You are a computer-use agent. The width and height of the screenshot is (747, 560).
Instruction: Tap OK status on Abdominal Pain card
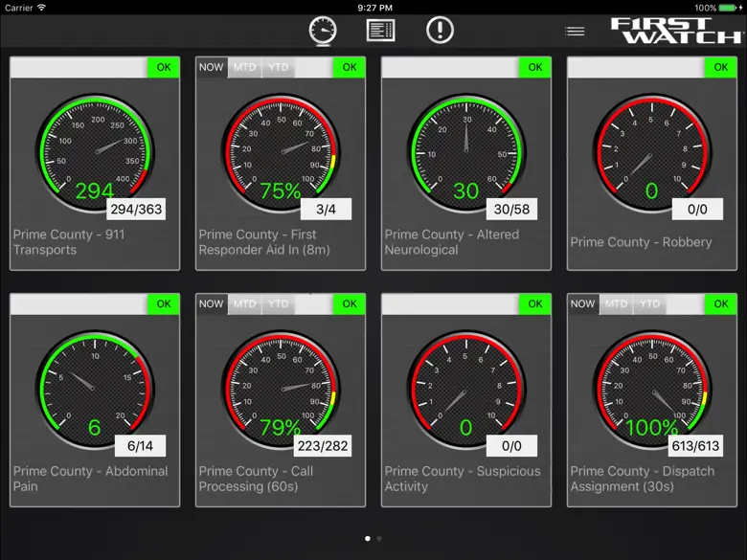point(164,303)
